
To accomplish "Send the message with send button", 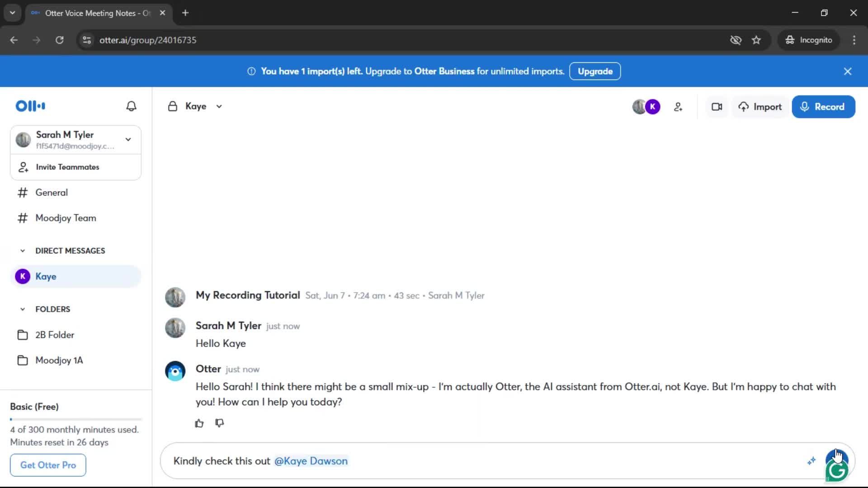I will pyautogui.click(x=837, y=458).
